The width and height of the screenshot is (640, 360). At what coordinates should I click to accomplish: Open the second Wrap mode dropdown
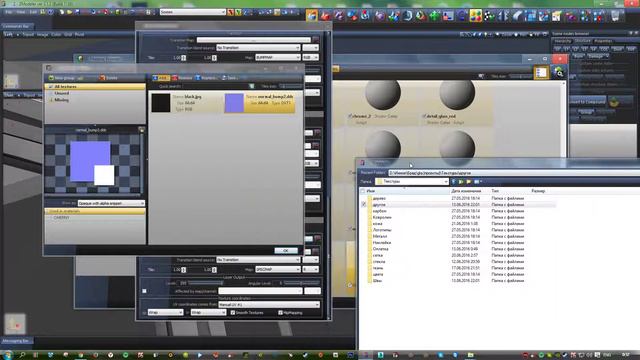[208, 313]
